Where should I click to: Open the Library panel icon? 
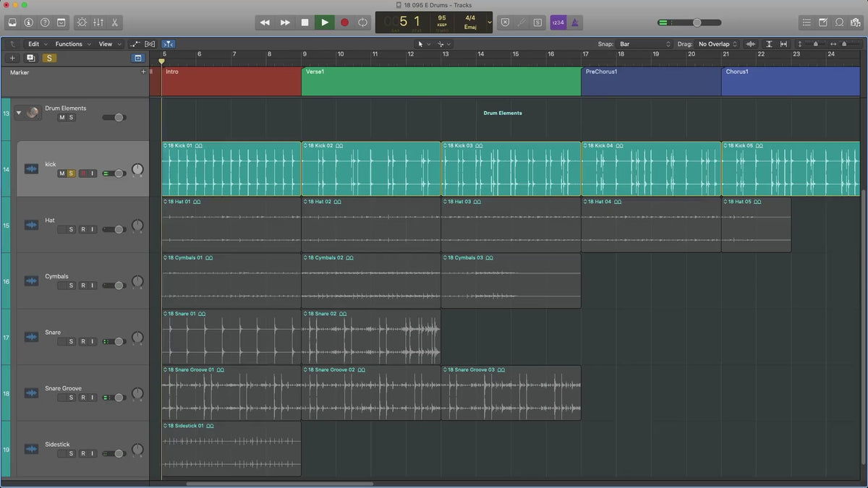pyautogui.click(x=13, y=22)
